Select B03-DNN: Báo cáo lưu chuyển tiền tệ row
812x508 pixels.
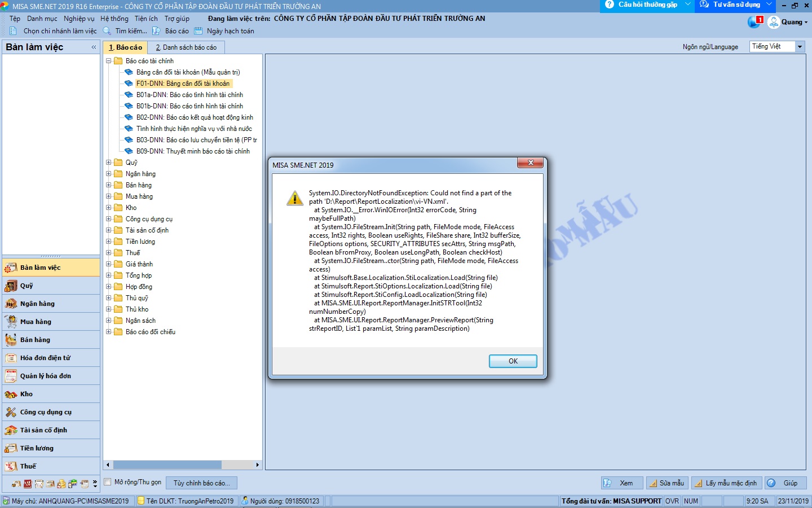tap(196, 140)
